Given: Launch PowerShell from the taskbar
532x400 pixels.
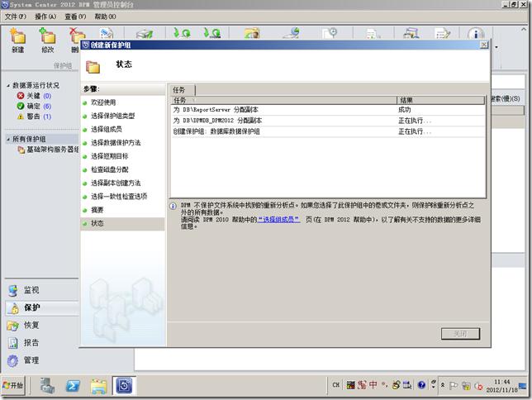Looking at the screenshot, I should (x=73, y=385).
